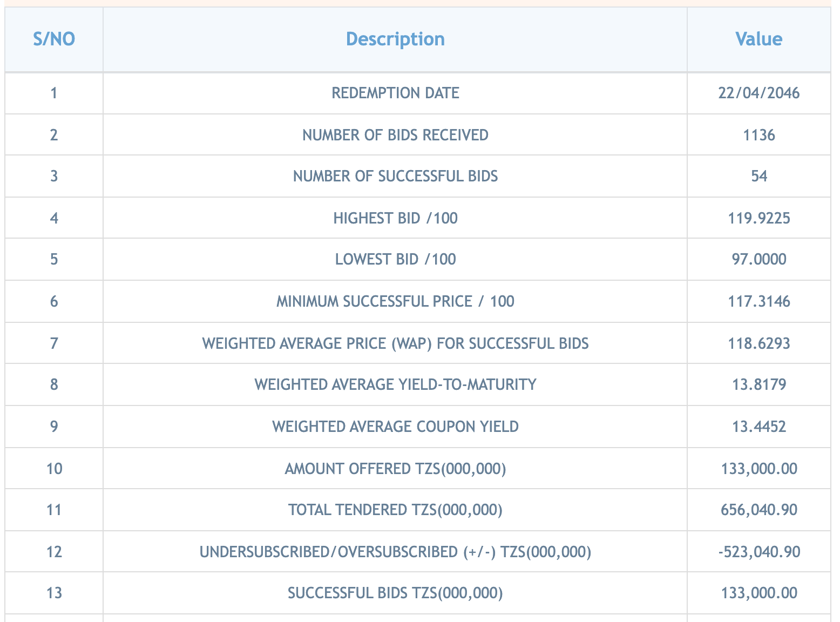Image resolution: width=840 pixels, height=622 pixels.
Task: Click the S/NO column header
Action: (54, 39)
